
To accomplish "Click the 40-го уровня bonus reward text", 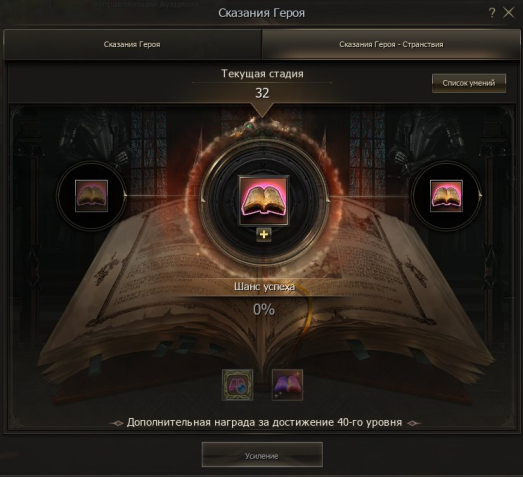I will point(370,422).
